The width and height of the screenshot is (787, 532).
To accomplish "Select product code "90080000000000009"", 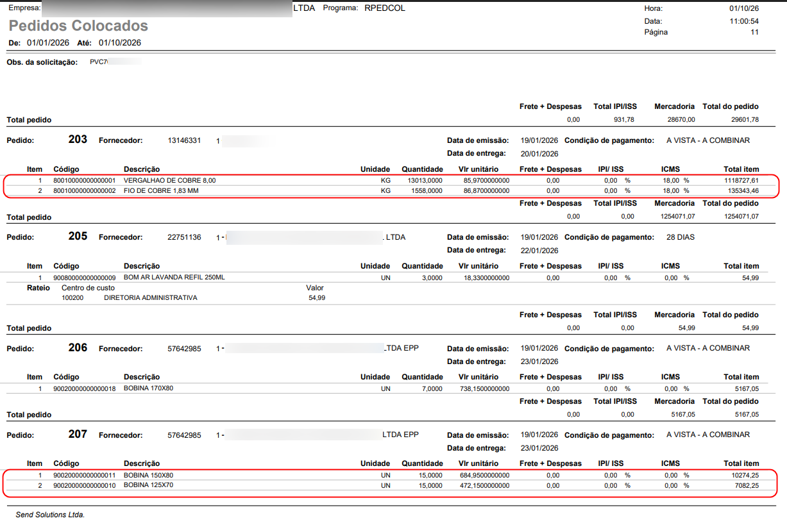I will [85, 278].
